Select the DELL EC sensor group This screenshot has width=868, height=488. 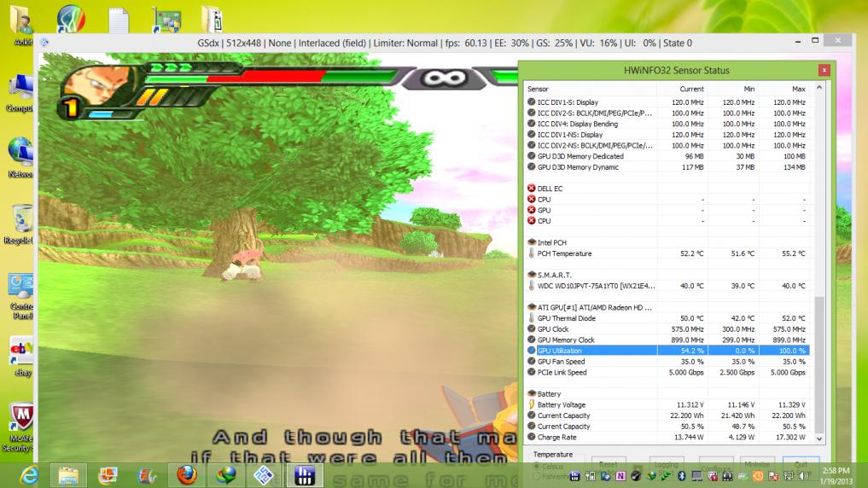pos(667,188)
